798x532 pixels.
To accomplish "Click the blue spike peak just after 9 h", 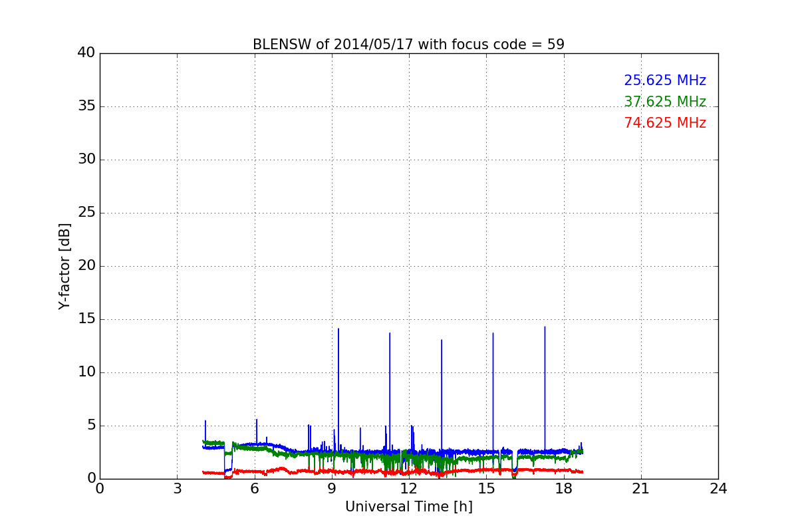I will (x=338, y=329).
